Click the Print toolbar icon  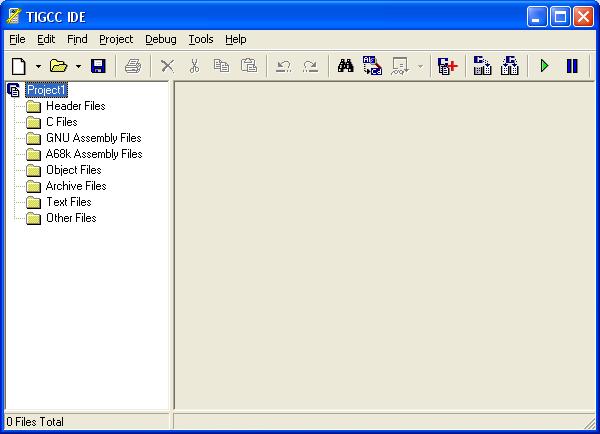pos(133,66)
